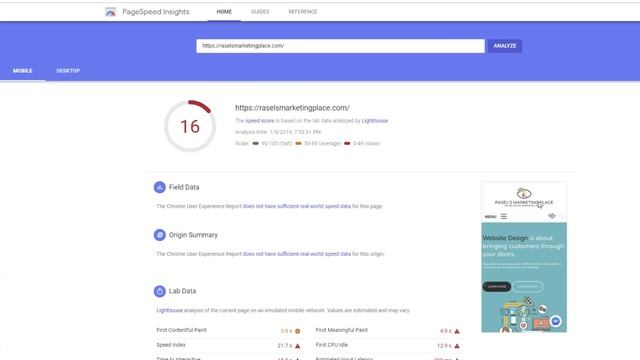This screenshot has width=640, height=360.
Task: Click the URL input field
Action: 340,46
